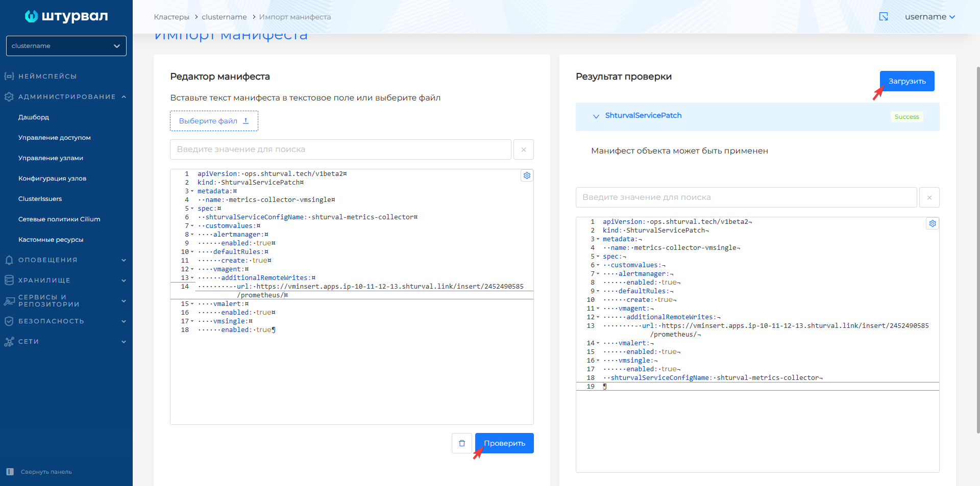Open the username dropdown menu
The height and width of the screenshot is (486, 980).
click(x=930, y=16)
